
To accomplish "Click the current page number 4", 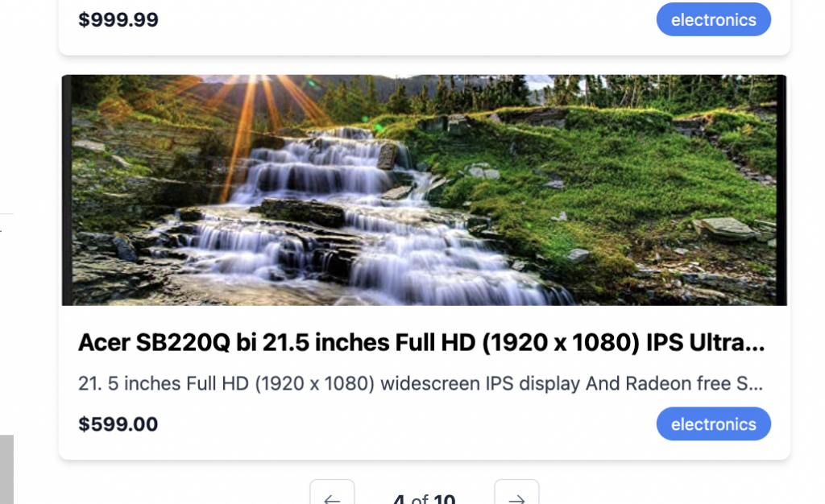I will click(x=400, y=498).
